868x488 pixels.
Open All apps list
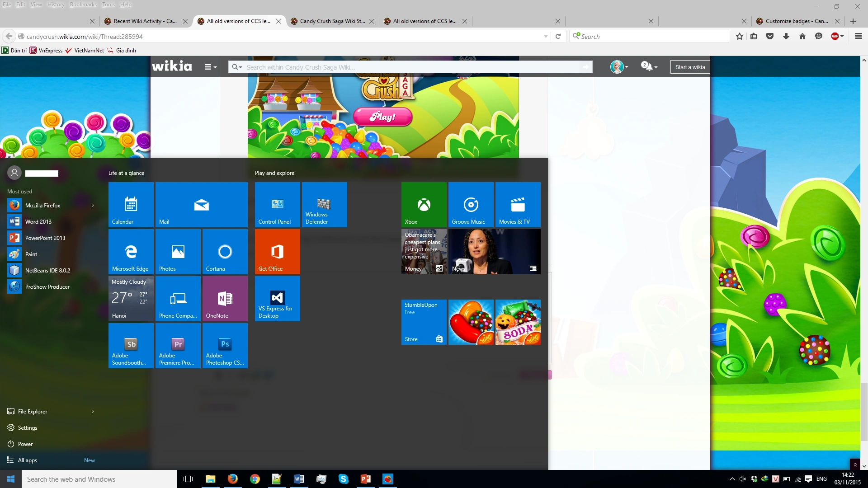coord(28,460)
